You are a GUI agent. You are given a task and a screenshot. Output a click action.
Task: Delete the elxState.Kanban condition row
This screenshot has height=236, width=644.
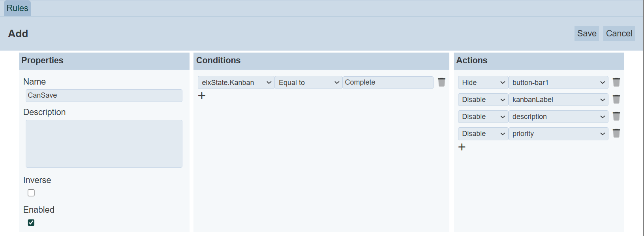tap(441, 82)
